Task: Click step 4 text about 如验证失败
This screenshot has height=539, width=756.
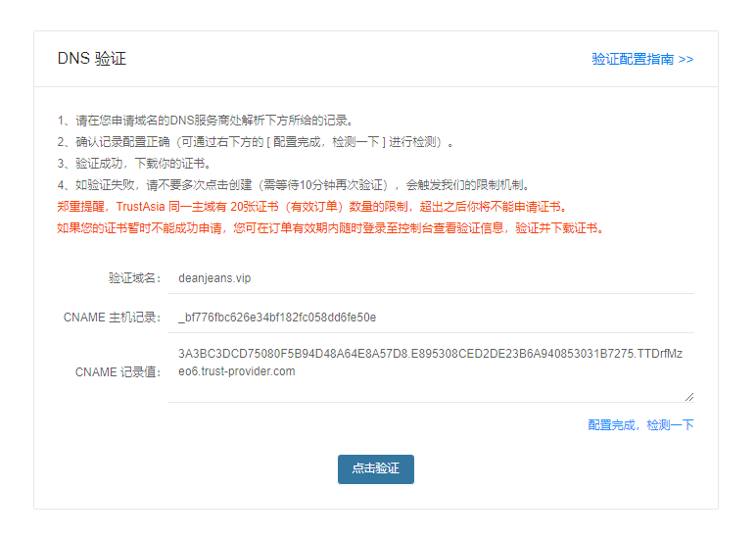Action: coord(294,185)
